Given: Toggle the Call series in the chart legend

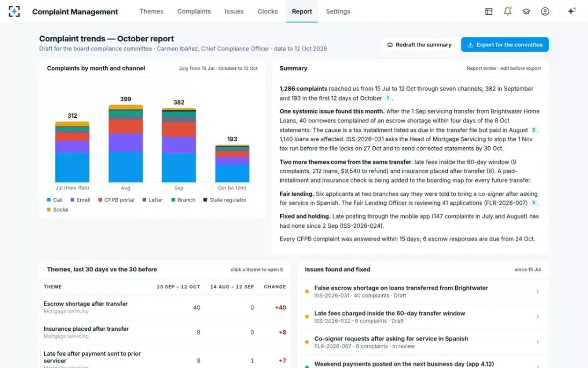Looking at the screenshot, I should (54, 200).
